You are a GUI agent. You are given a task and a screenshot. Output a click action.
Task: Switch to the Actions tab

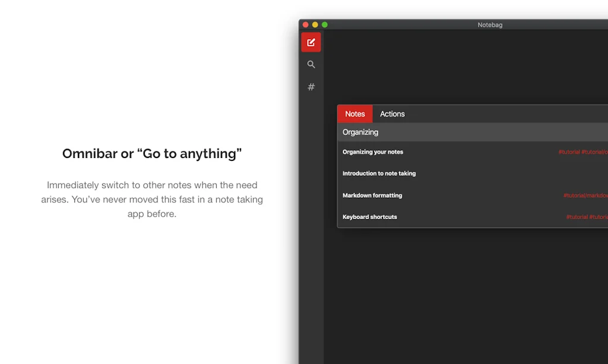[392, 113]
